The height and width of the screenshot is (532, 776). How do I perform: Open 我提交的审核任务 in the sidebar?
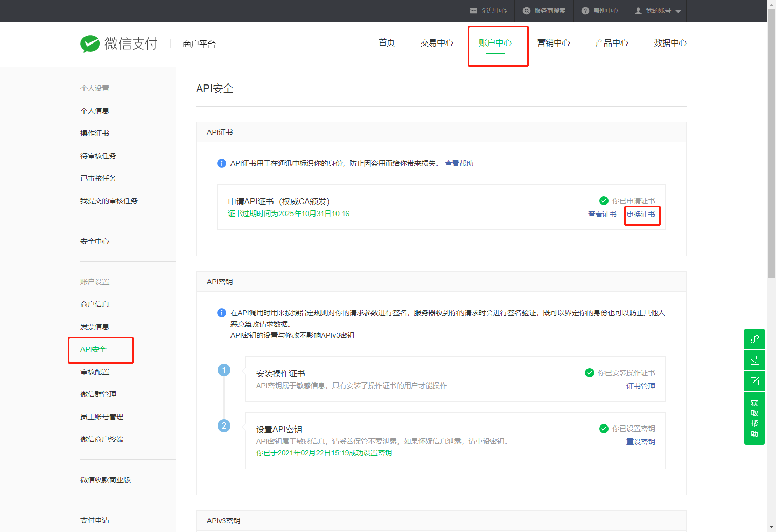click(x=109, y=201)
